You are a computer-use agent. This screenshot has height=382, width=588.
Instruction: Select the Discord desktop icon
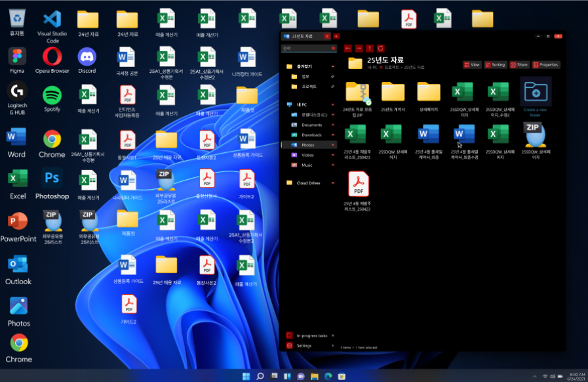(x=87, y=60)
